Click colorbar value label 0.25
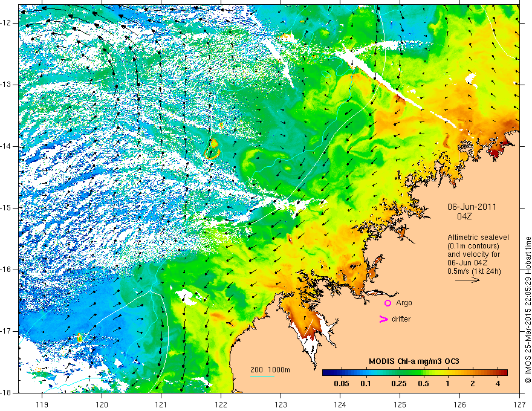 398,384
